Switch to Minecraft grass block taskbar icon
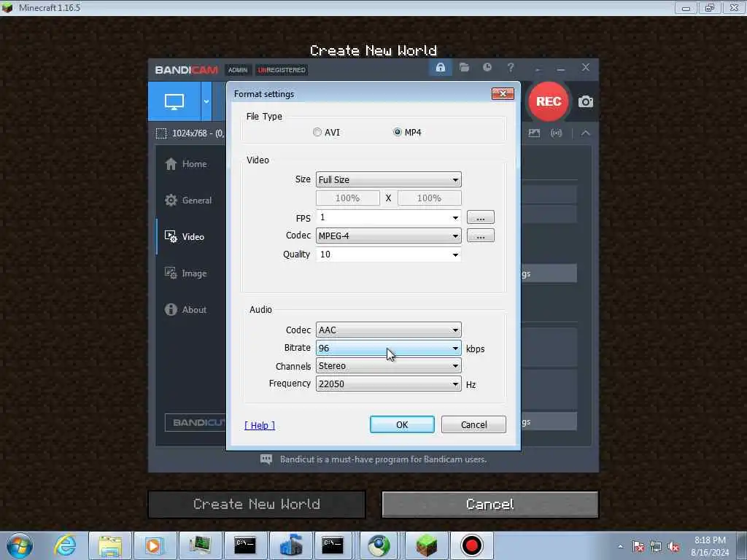The width and height of the screenshot is (747, 560). [426, 545]
